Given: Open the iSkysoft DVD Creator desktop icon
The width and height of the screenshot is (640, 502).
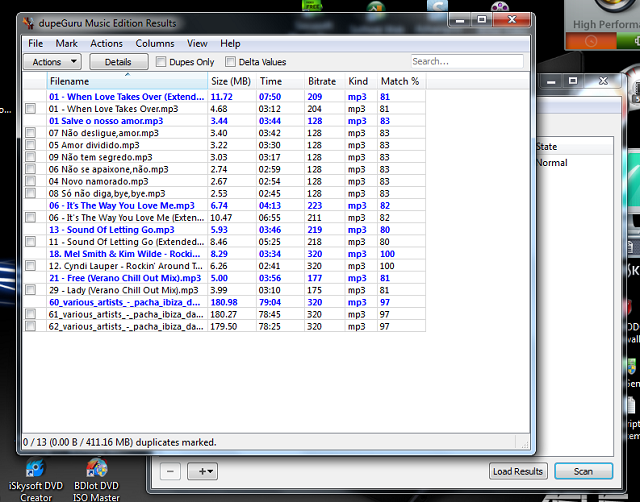Looking at the screenshot, I should click(36, 480).
